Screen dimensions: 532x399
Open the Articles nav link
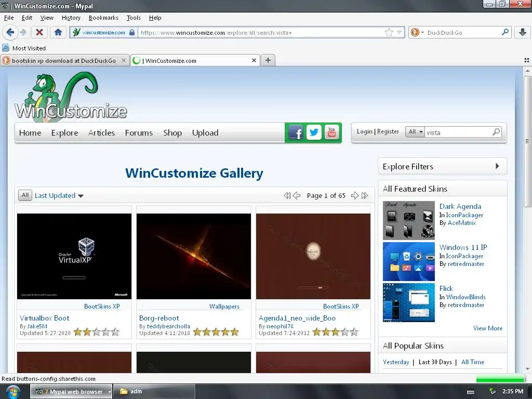(101, 132)
